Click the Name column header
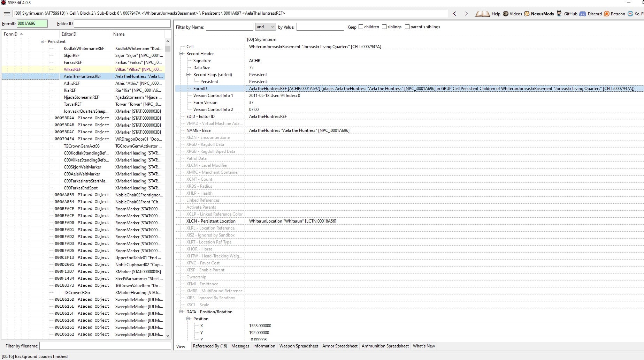This screenshot has width=644, height=360. [x=138, y=34]
